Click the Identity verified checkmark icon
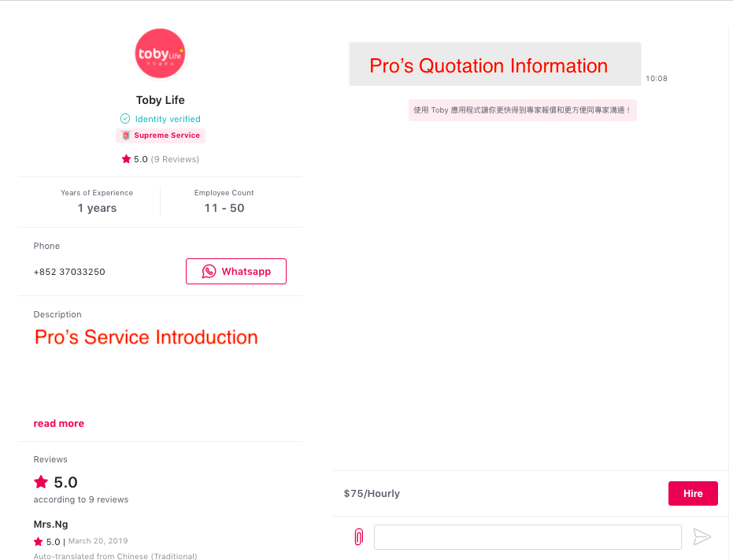Viewport: 733px width, 560px height. pos(125,119)
